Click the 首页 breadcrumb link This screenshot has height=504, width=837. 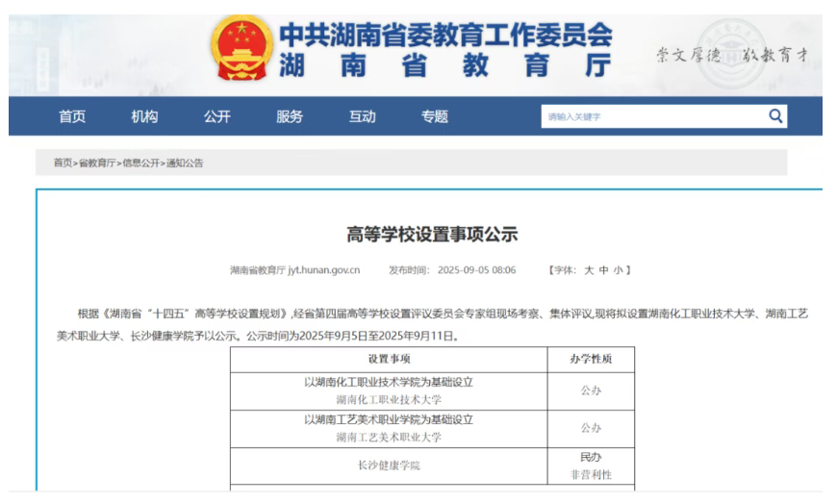coord(63,164)
